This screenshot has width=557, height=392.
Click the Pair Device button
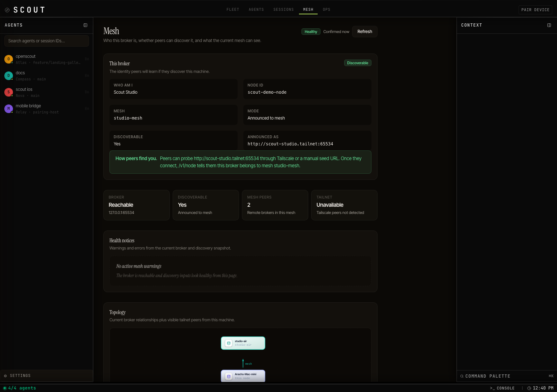click(535, 10)
